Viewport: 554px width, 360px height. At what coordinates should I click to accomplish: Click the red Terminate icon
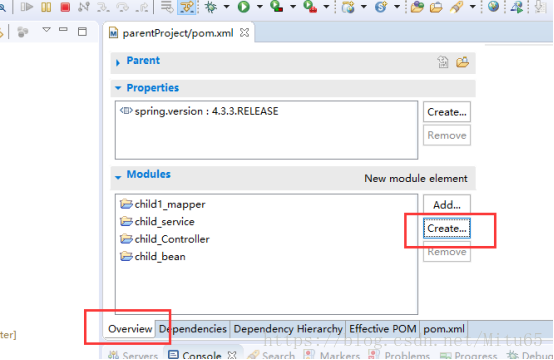[x=65, y=7]
